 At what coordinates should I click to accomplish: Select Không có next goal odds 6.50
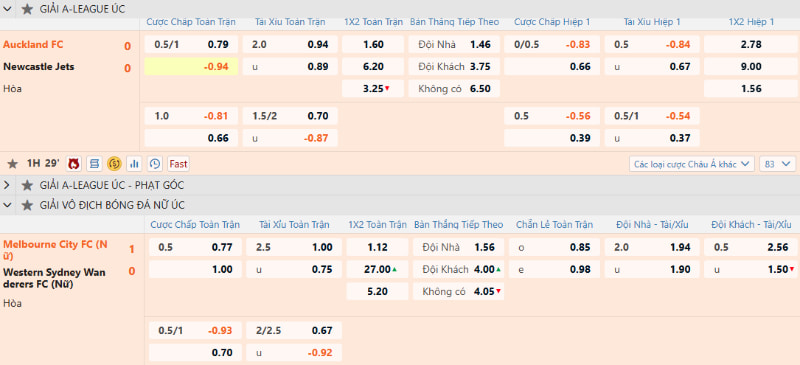click(455, 89)
